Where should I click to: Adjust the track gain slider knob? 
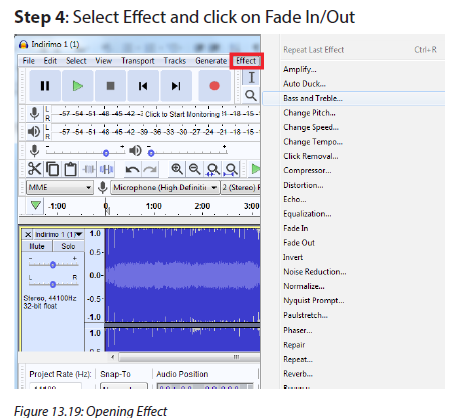click(53, 265)
